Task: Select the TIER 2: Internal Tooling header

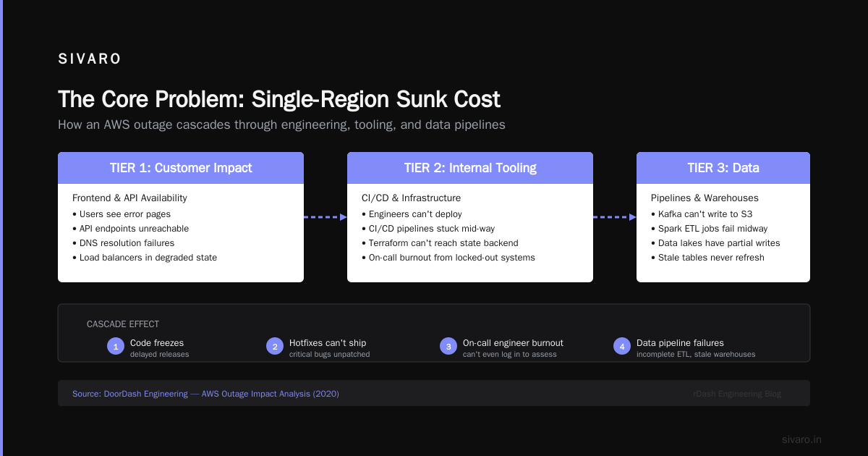Action: pos(470,168)
